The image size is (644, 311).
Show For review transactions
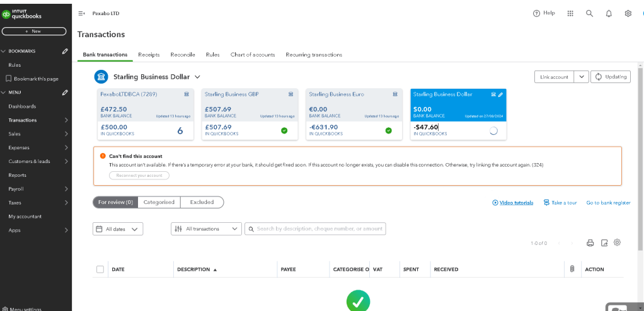click(x=115, y=202)
